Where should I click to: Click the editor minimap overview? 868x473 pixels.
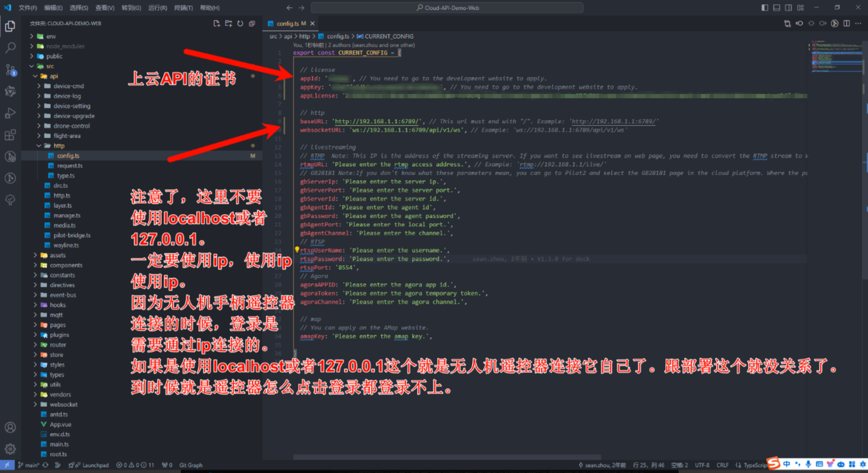tap(836, 58)
